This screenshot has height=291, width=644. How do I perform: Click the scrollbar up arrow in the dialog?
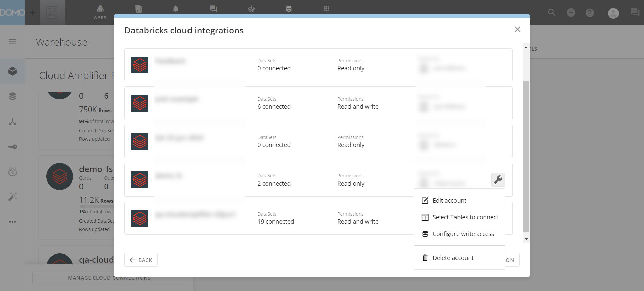(x=526, y=47)
